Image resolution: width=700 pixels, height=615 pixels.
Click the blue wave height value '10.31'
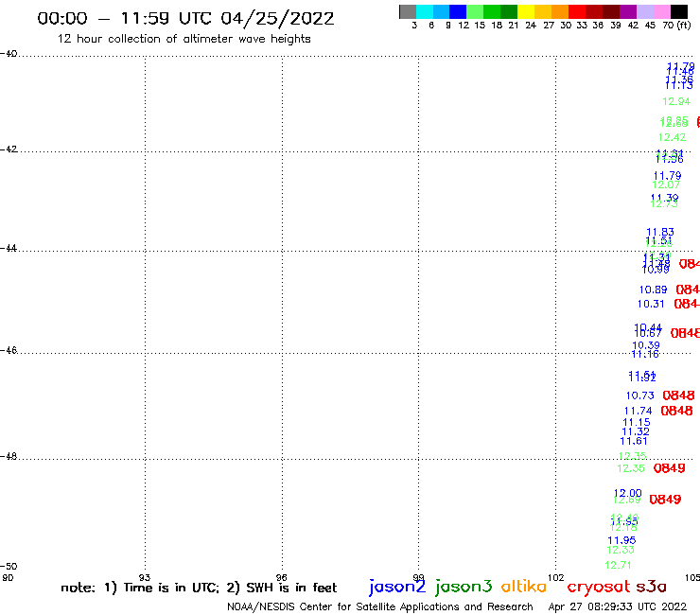point(651,304)
